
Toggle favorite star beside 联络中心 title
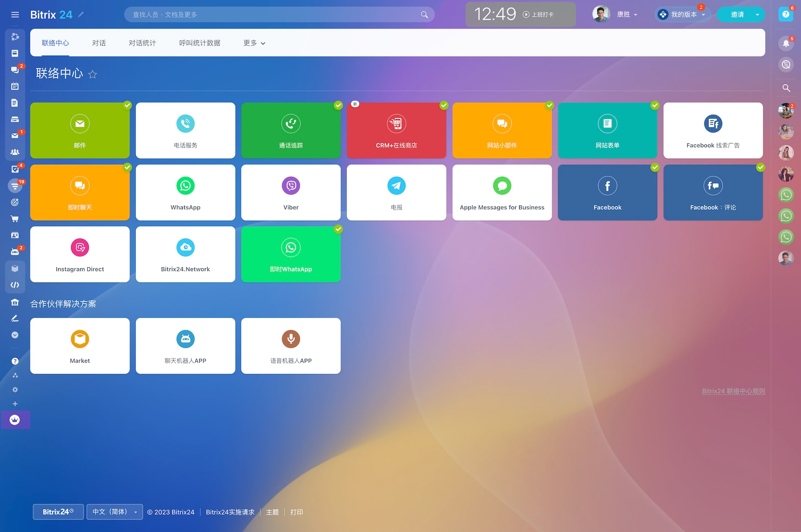[93, 74]
